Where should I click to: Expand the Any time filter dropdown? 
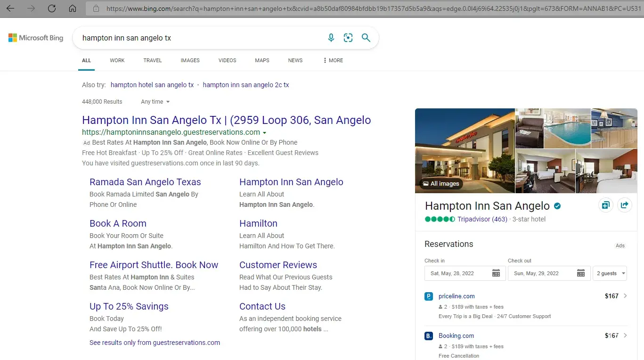pos(155,102)
